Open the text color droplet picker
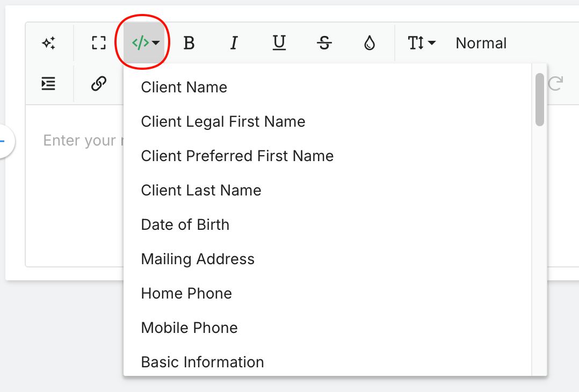Image resolution: width=579 pixels, height=392 pixels. pyautogui.click(x=369, y=43)
